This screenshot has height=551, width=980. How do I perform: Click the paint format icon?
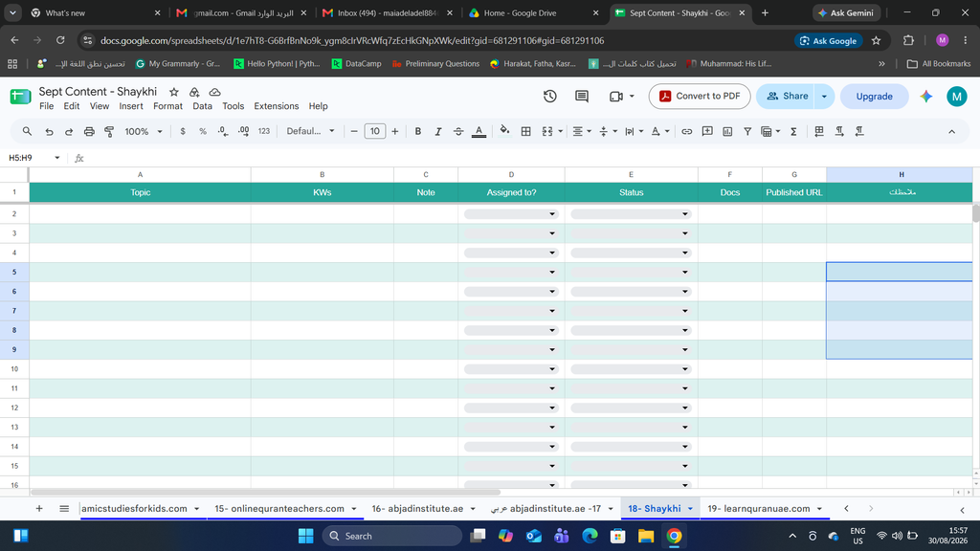click(x=109, y=131)
